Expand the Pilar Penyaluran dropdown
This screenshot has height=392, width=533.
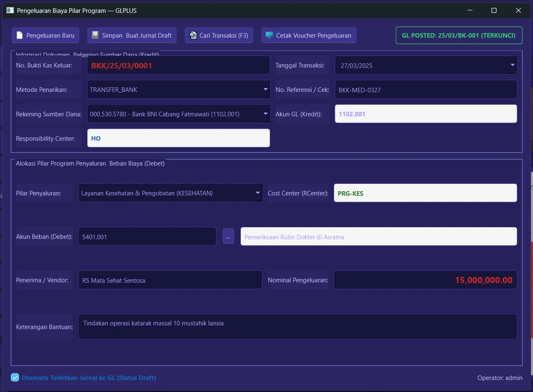[x=258, y=193]
